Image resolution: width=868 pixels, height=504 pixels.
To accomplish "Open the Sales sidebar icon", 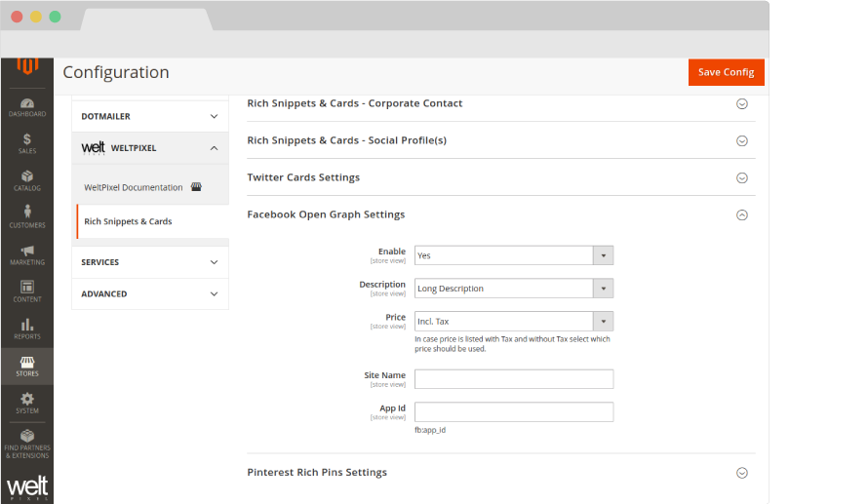I will (27, 144).
